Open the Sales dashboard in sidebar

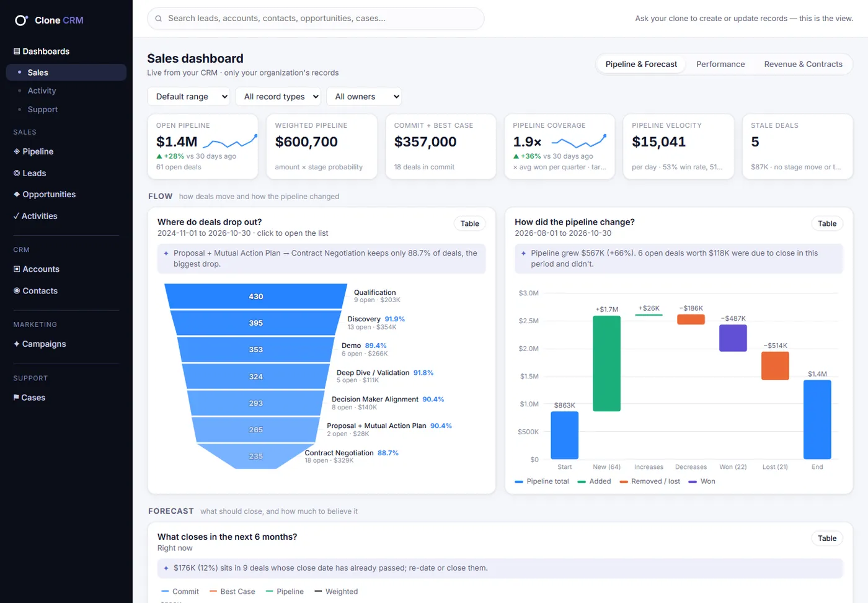(x=66, y=73)
